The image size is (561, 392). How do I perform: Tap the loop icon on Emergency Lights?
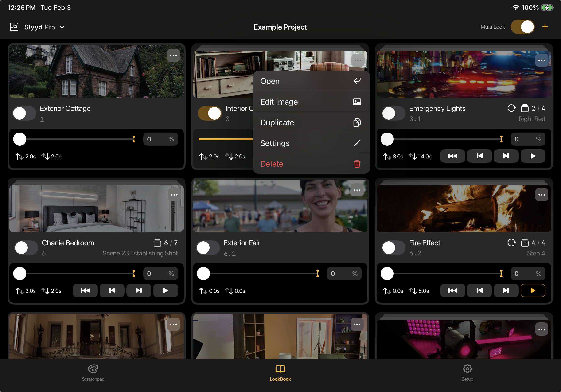click(x=511, y=108)
